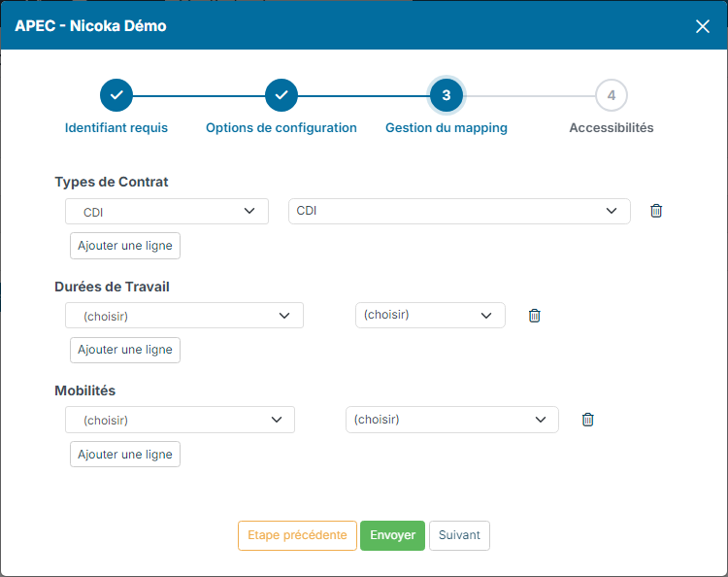The height and width of the screenshot is (577, 728).
Task: Open left Mobilités (choisir) dropdown
Action: coord(180,420)
